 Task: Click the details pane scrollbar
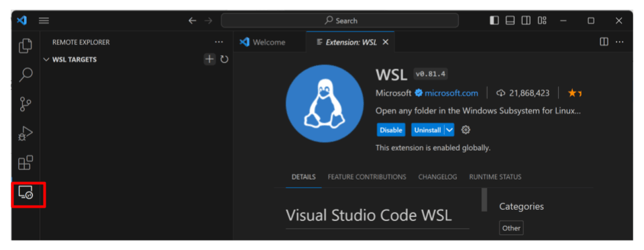[x=484, y=200]
